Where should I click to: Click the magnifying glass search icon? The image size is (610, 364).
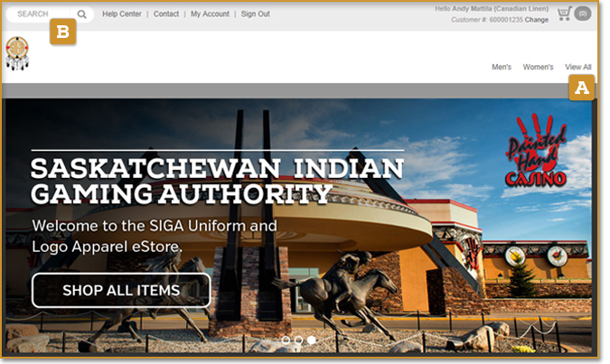pos(82,14)
